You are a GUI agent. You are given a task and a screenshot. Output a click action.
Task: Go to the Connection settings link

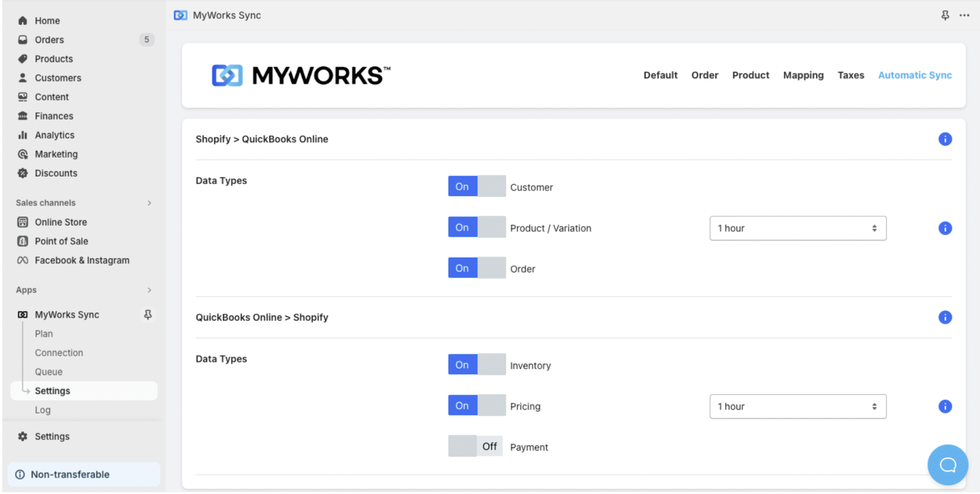click(x=59, y=352)
